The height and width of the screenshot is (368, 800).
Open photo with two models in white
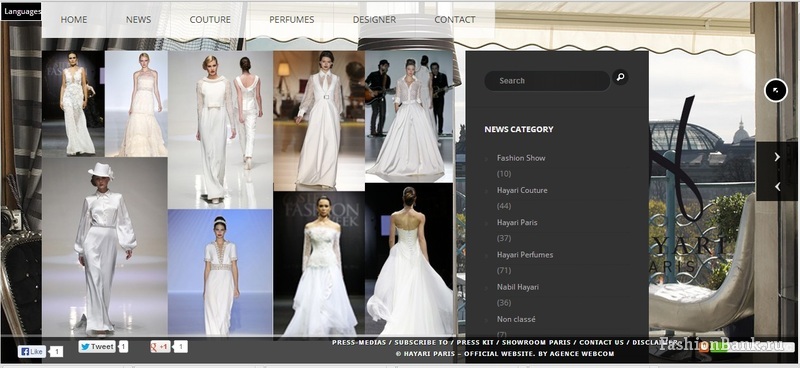tap(220, 130)
